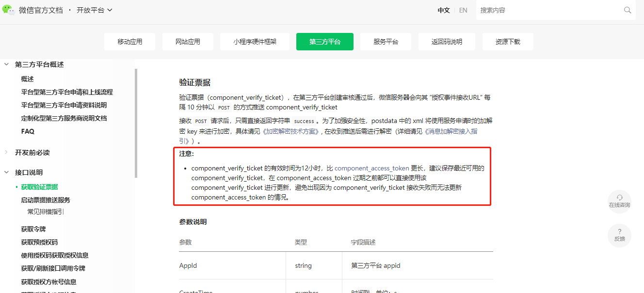Select 获取验证票据 in sidebar

[39, 187]
